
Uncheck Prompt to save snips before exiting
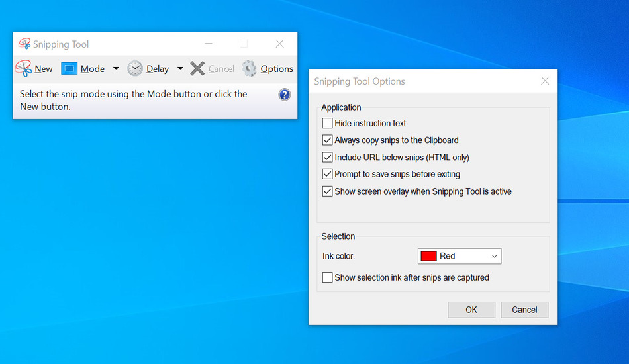(327, 174)
